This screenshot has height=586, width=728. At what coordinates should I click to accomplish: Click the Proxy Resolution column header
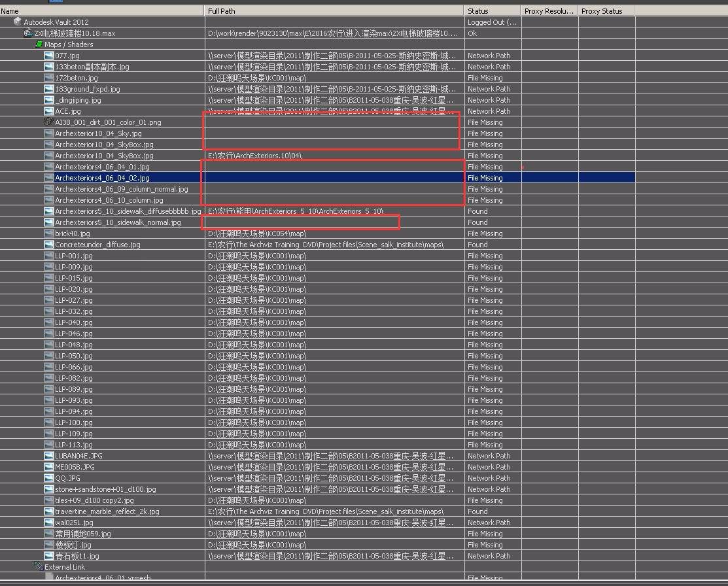point(549,10)
